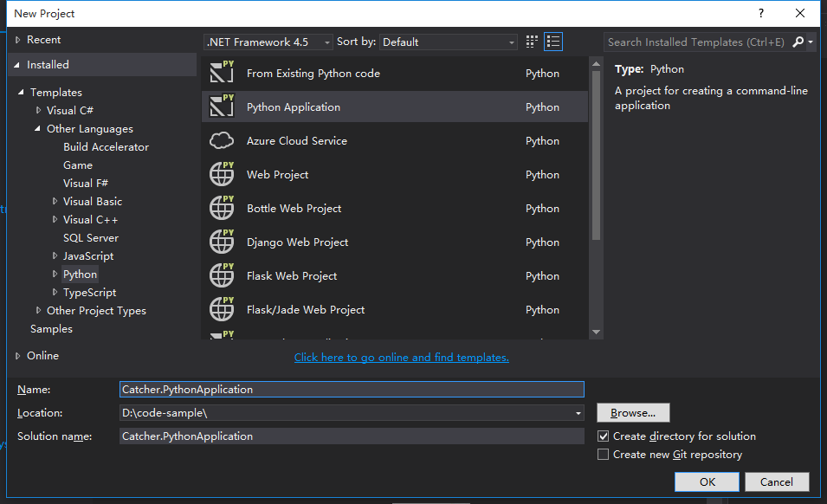Switch to list view of templates
This screenshot has width=827, height=504.
click(x=552, y=41)
